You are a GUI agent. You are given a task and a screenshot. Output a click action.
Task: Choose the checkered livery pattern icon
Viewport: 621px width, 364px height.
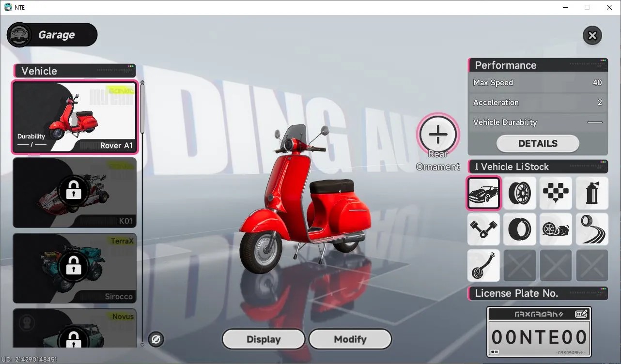tap(556, 193)
